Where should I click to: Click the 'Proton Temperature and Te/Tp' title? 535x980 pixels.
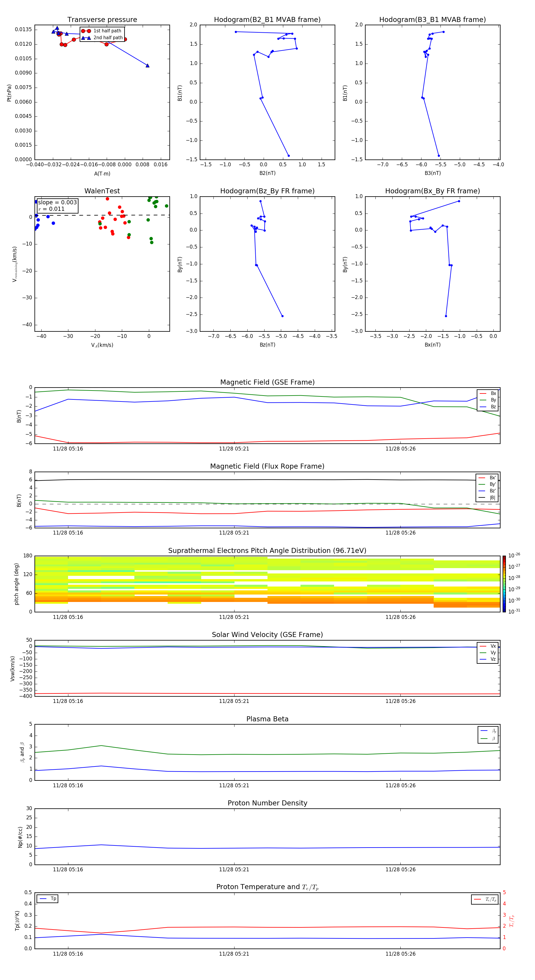(x=267, y=887)
